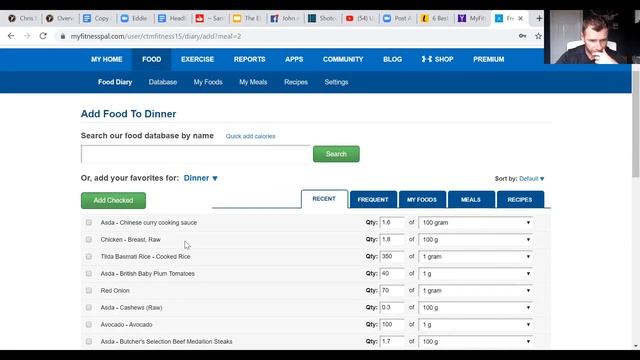Open the Settings sub-navigation link
640x360 pixels.
click(336, 82)
